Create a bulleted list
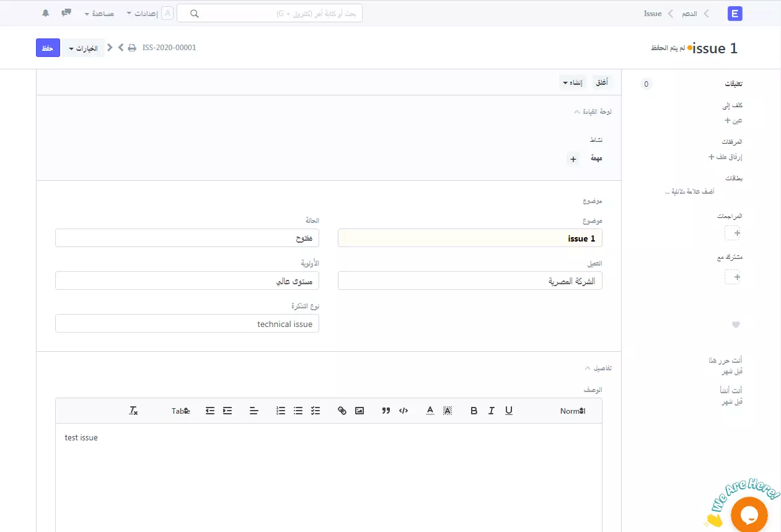781x532 pixels. tap(298, 411)
